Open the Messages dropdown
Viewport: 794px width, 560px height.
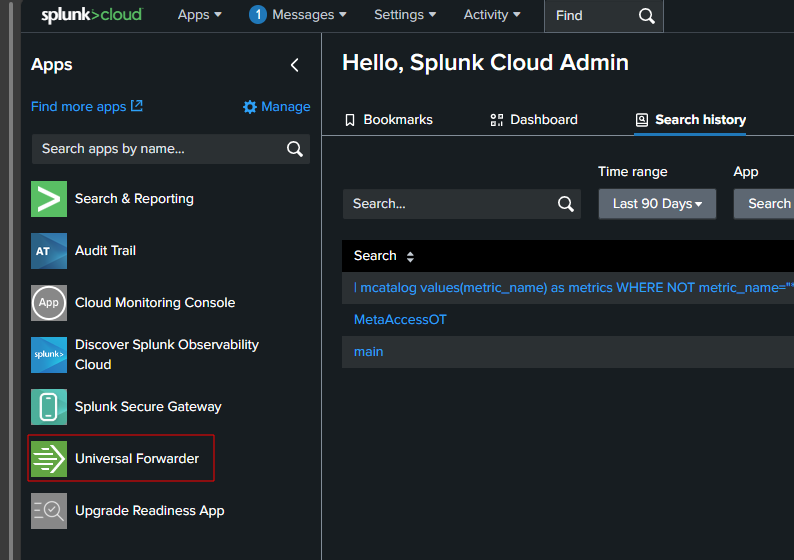pyautogui.click(x=309, y=15)
